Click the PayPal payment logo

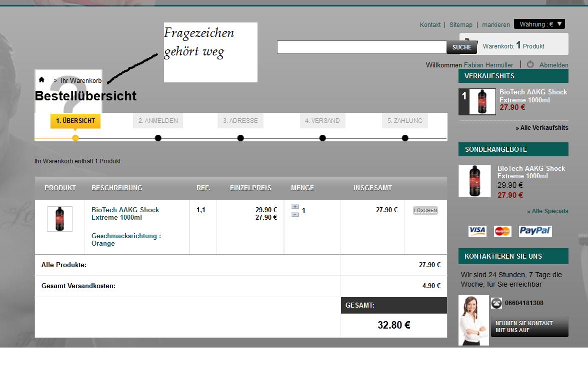(x=535, y=231)
